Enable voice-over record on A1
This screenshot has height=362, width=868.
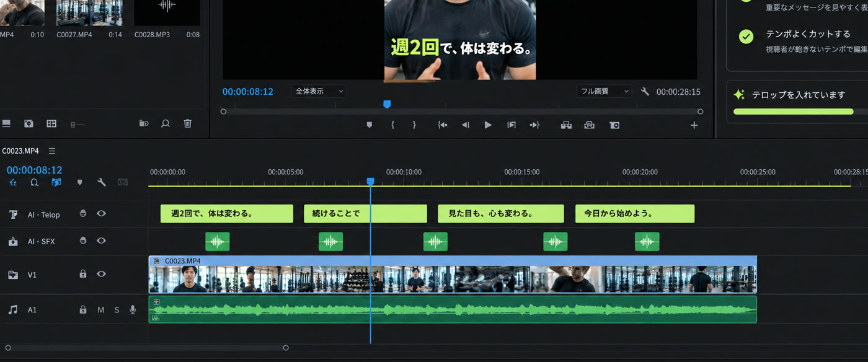pos(133,309)
